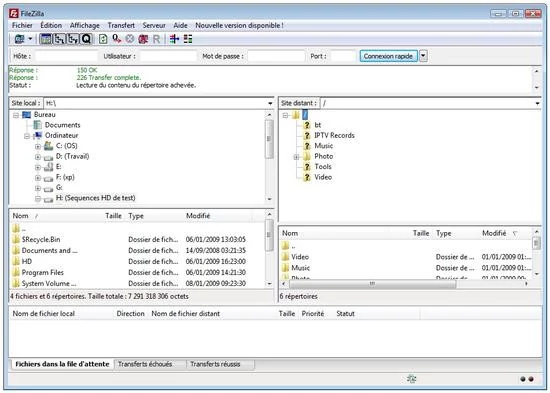Screen dimensions: 550x393
Task: Collapse the remote root folder node
Action: point(285,115)
